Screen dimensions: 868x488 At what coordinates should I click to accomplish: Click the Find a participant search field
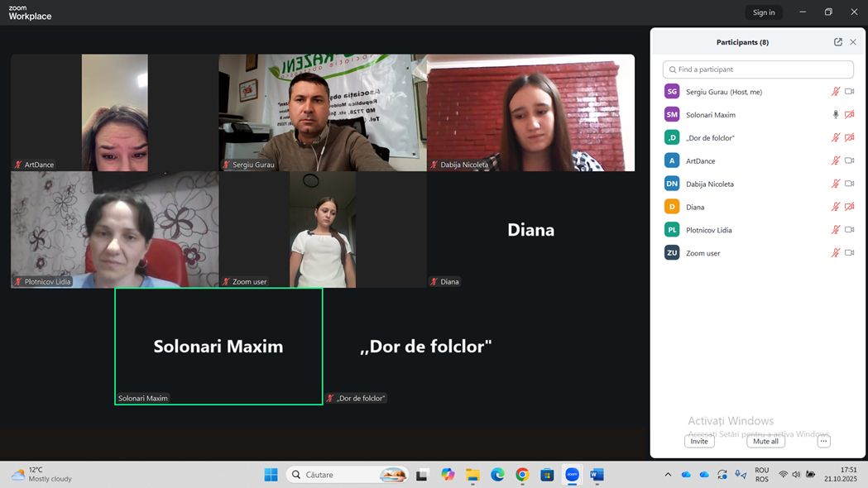[758, 69]
